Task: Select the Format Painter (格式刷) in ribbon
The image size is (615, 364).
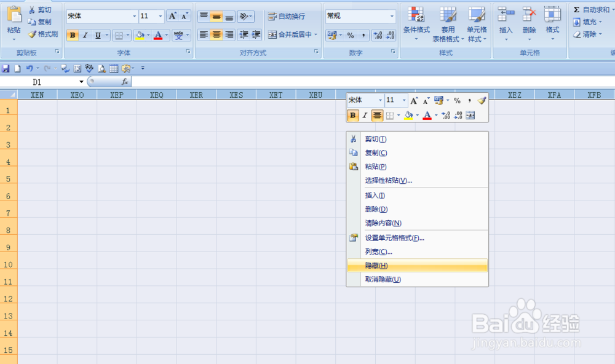Action: tap(43, 34)
